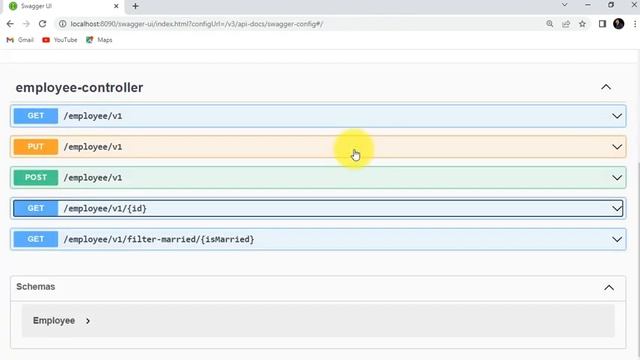Click the GET badge of /employee/v1/{id}
This screenshot has height=360, width=640.
click(36, 209)
